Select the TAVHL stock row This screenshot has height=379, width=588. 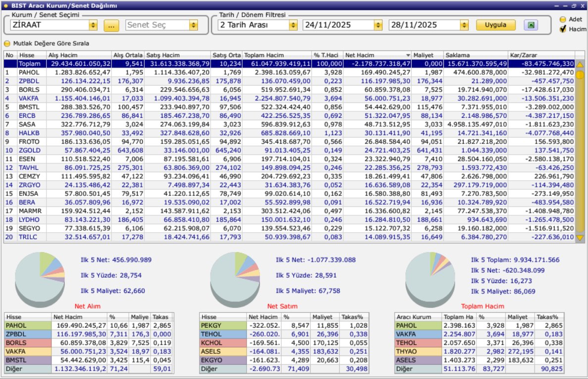[x=289, y=168]
